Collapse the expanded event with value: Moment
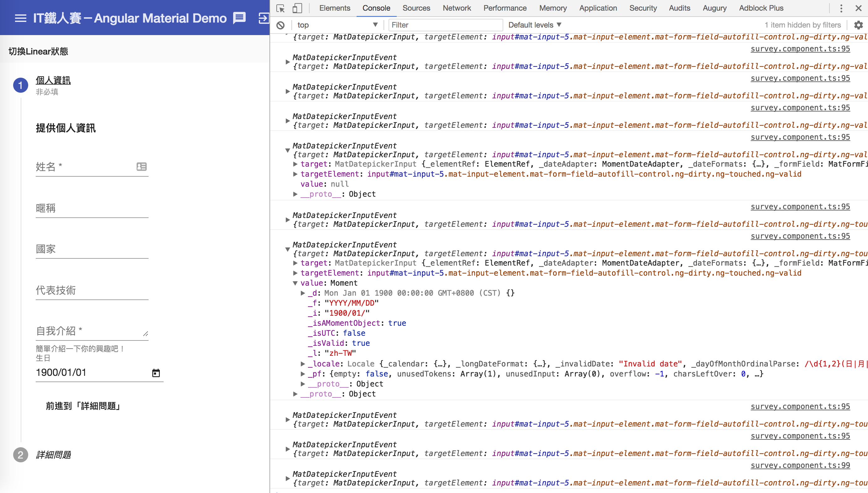868x493 pixels. (x=287, y=249)
